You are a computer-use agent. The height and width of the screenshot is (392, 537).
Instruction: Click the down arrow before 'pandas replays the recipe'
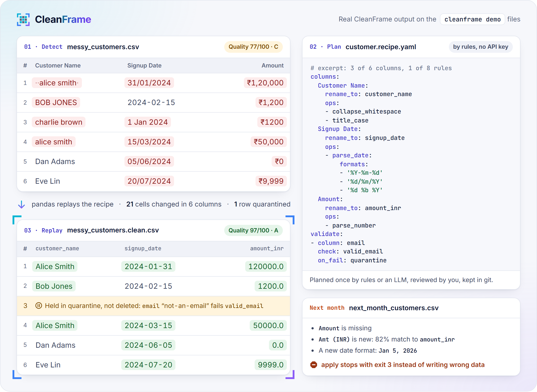(x=22, y=204)
